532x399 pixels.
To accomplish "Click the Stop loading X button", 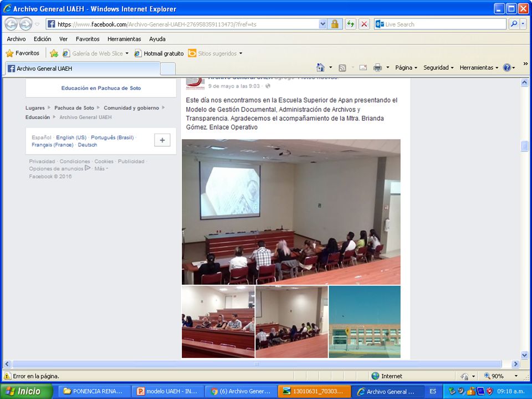I will pos(364,24).
